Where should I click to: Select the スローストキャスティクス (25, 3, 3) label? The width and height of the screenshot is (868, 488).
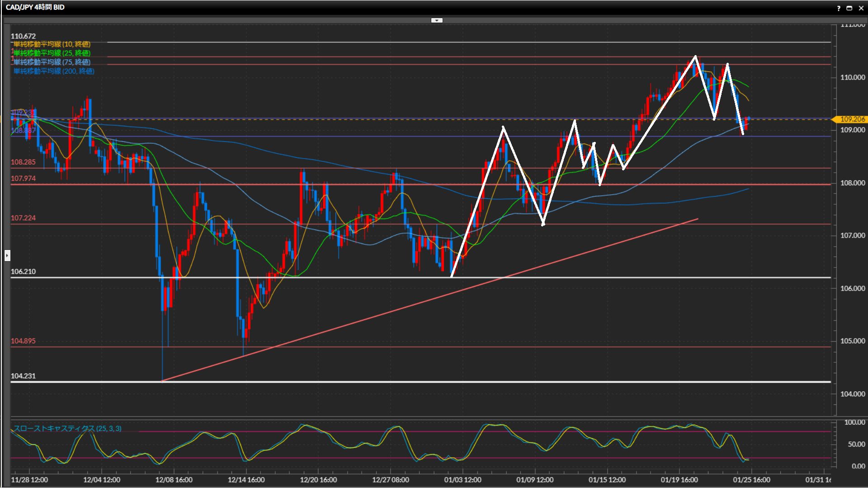point(67,428)
